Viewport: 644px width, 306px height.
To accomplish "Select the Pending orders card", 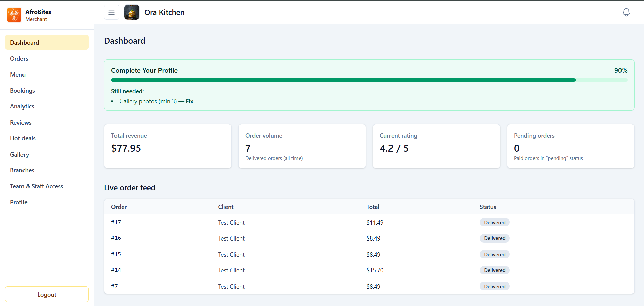I will tap(571, 146).
